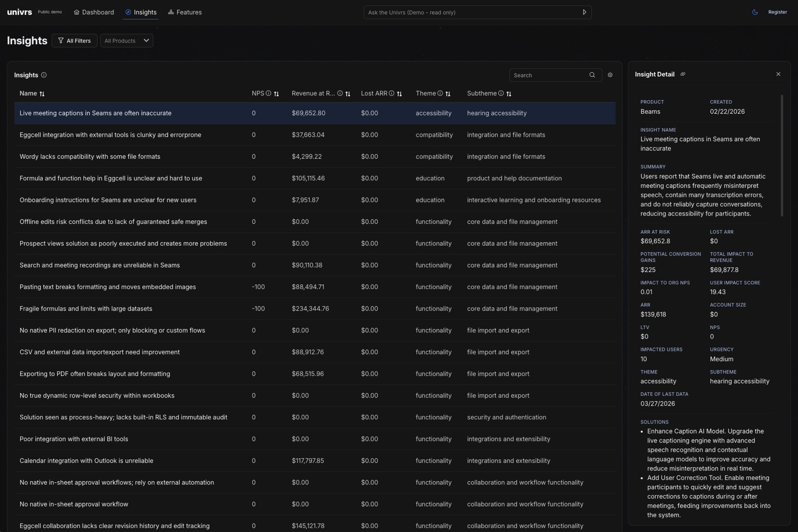The height and width of the screenshot is (532, 798).
Task: Click the search magnifier icon
Action: point(592,75)
